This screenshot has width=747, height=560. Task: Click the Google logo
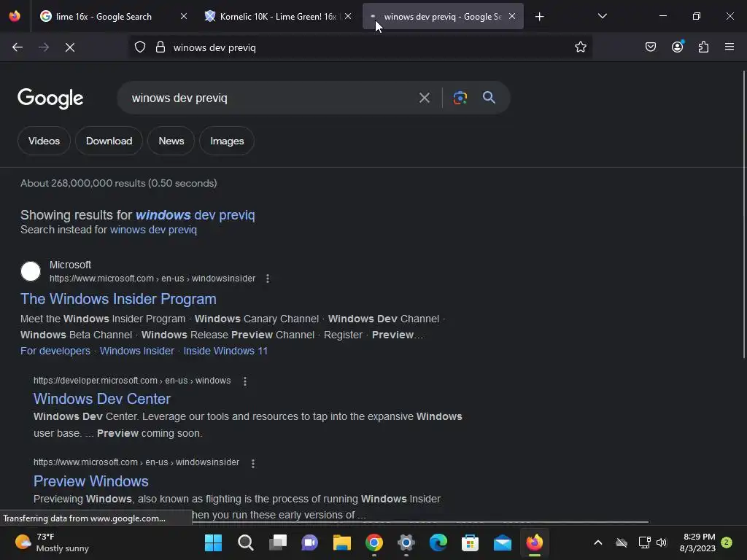(50, 98)
